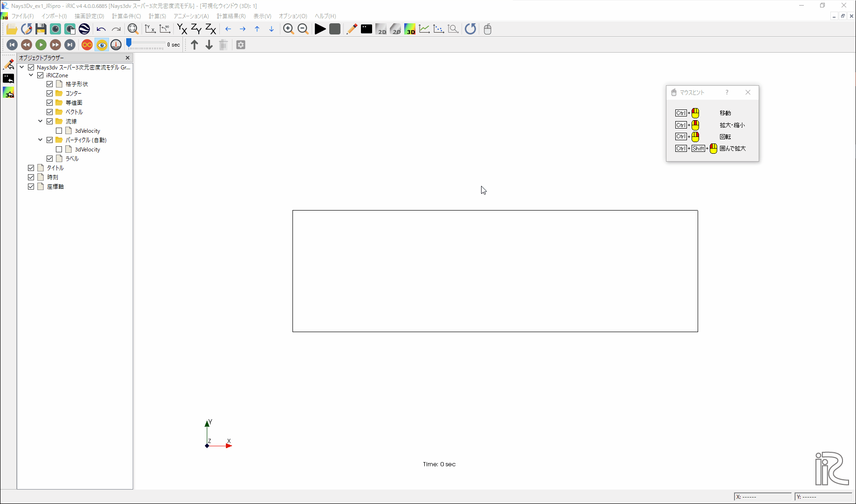Move view left with blue arrow
This screenshot has height=504, width=856.
[228, 29]
